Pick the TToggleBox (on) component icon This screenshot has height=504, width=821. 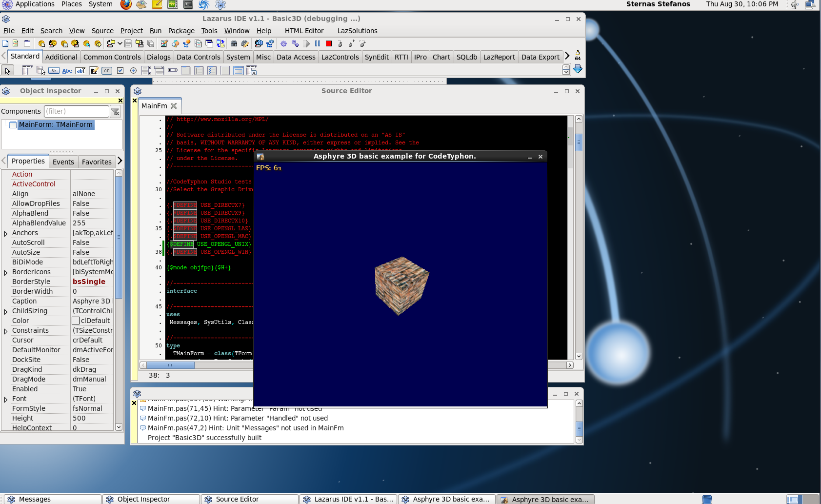(x=107, y=70)
